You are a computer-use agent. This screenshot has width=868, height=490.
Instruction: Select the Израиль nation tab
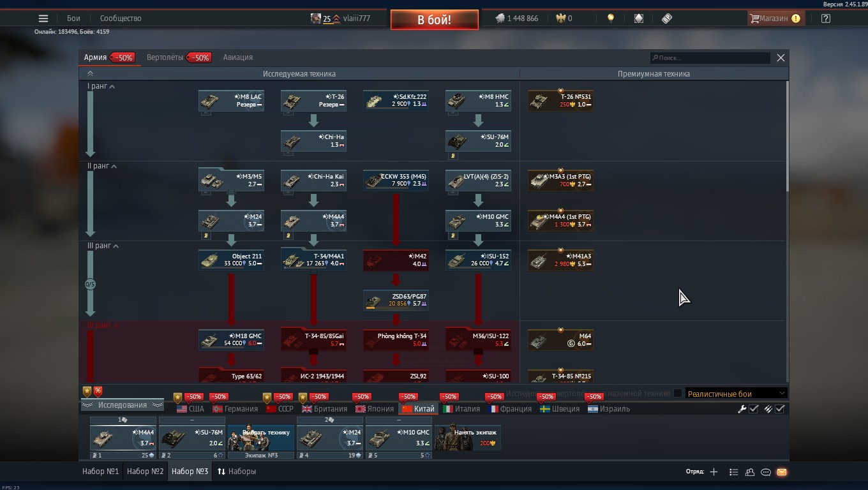point(609,409)
